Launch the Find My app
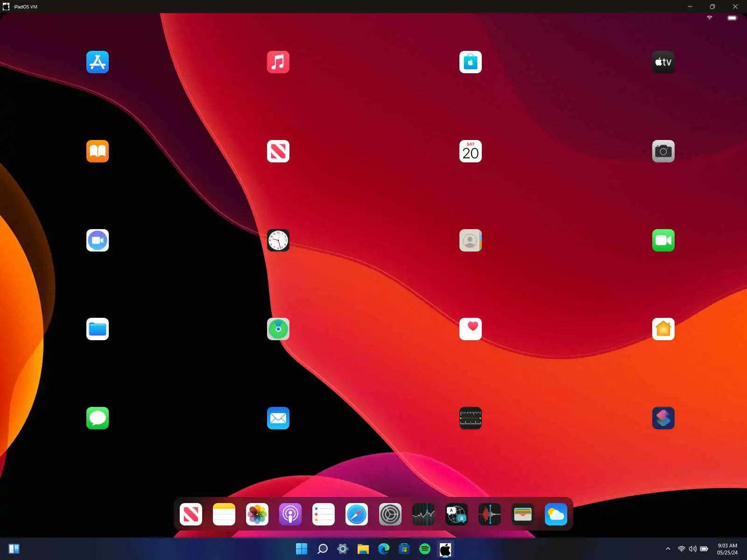Viewport: 747px width, 560px height. pyautogui.click(x=278, y=329)
